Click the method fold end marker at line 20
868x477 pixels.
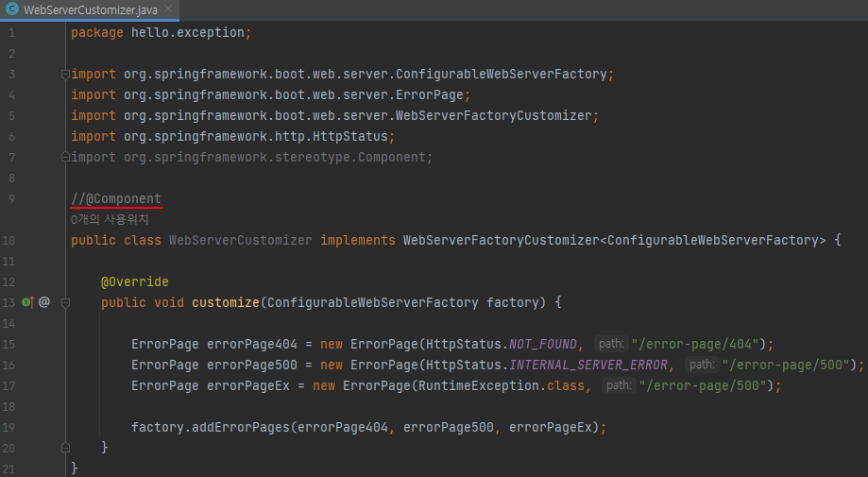point(65,447)
